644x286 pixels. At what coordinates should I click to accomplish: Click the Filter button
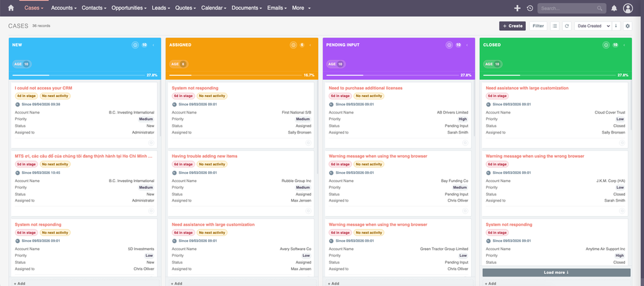tap(538, 26)
